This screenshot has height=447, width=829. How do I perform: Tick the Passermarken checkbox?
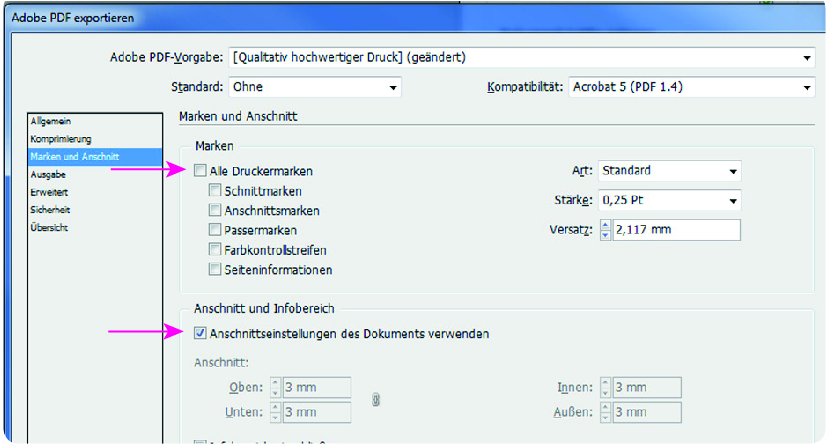215,230
